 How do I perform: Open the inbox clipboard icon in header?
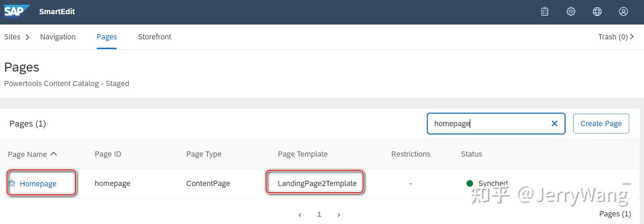click(545, 11)
